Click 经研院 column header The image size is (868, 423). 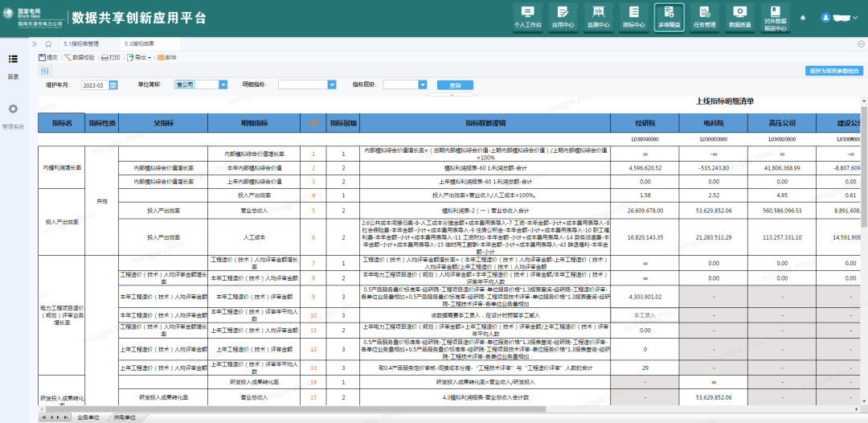645,123
